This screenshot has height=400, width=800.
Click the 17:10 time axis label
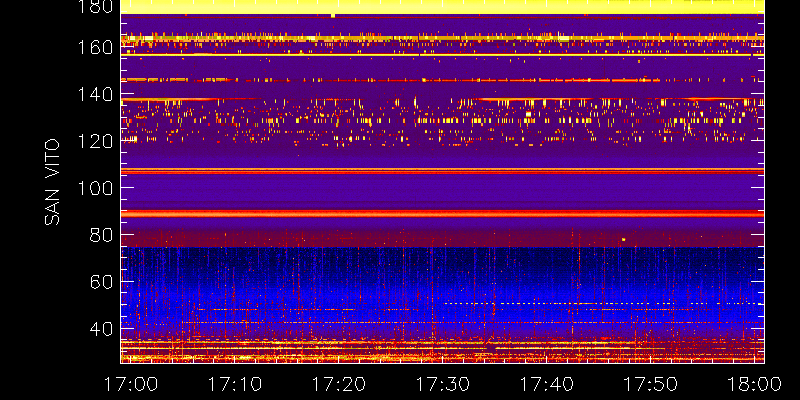point(234,384)
